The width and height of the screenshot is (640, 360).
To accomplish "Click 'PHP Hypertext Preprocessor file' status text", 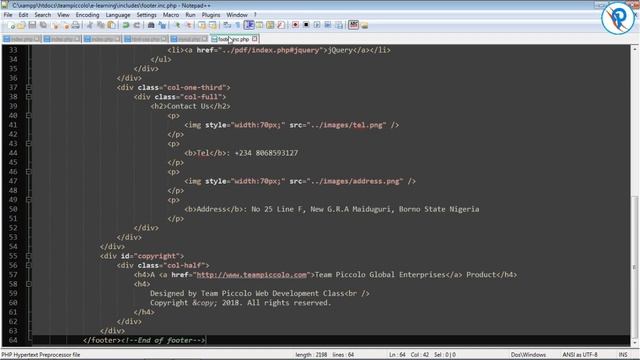I will [x=41, y=355].
